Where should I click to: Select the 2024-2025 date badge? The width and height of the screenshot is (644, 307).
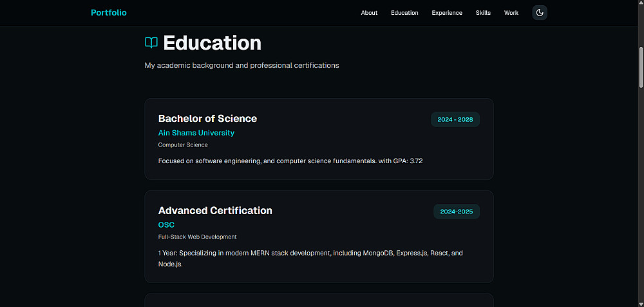coord(457,212)
